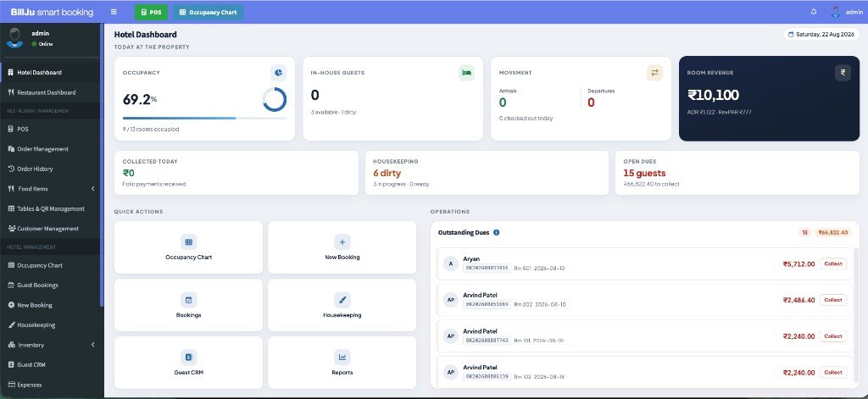Viewport: 868px width, 399px height.
Task: Open Occupancy Chart in the sidebar
Action: pos(51,265)
